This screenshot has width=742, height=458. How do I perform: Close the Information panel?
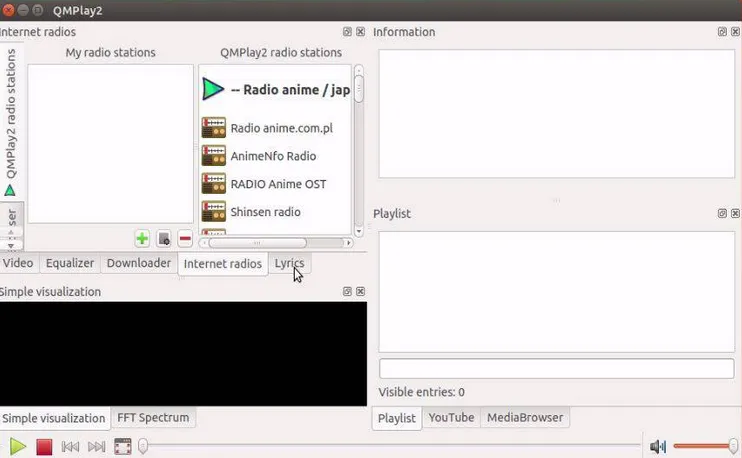(735, 32)
